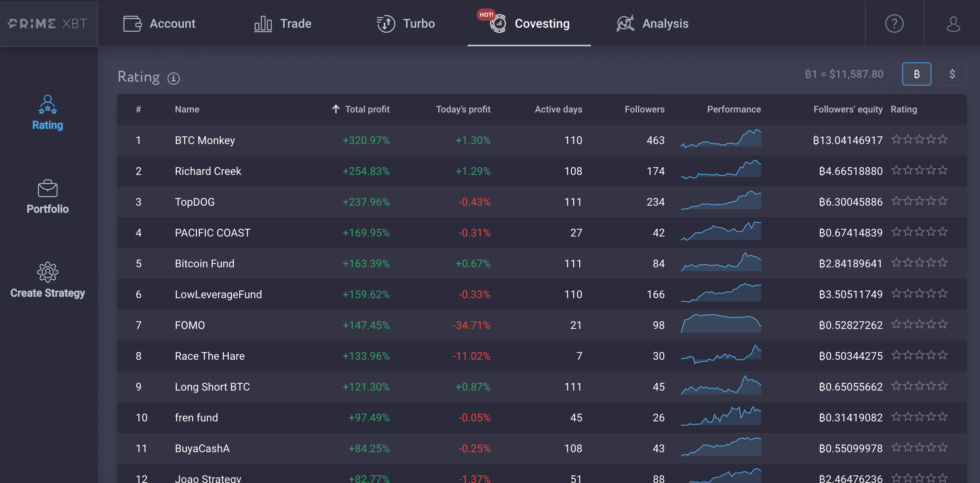The image size is (980, 483).
Task: Click the Analysis icon in top navigation
Action: pyautogui.click(x=625, y=24)
